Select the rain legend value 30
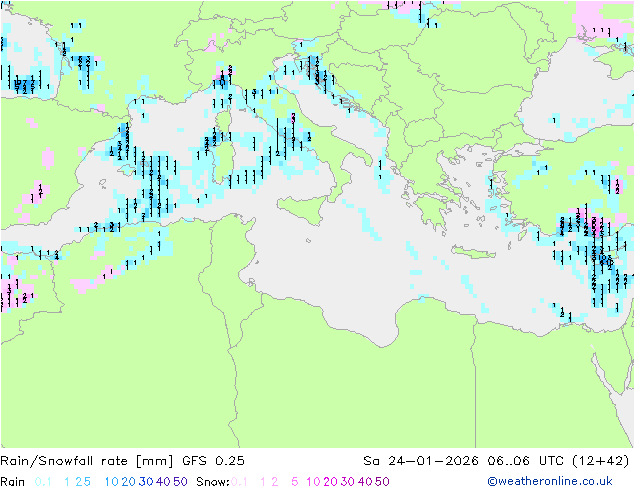Screen dimensions: 634x490 point(146,482)
